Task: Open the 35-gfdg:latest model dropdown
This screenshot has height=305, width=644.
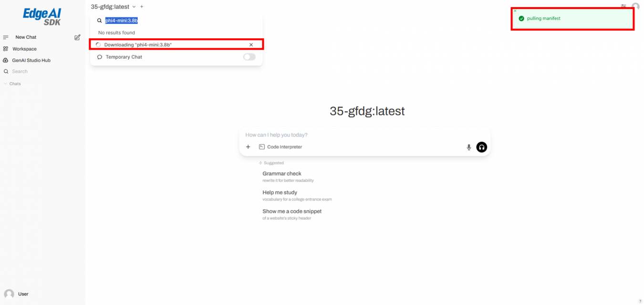Action: click(113, 7)
